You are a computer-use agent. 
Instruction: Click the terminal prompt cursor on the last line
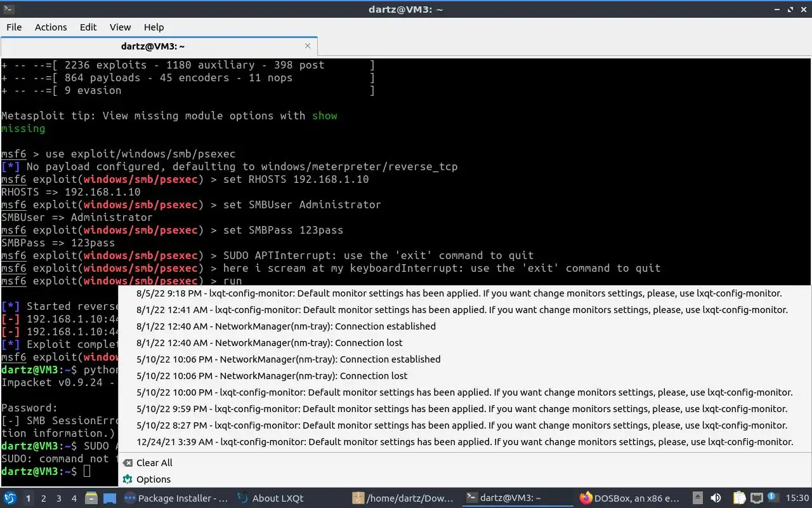(x=87, y=471)
